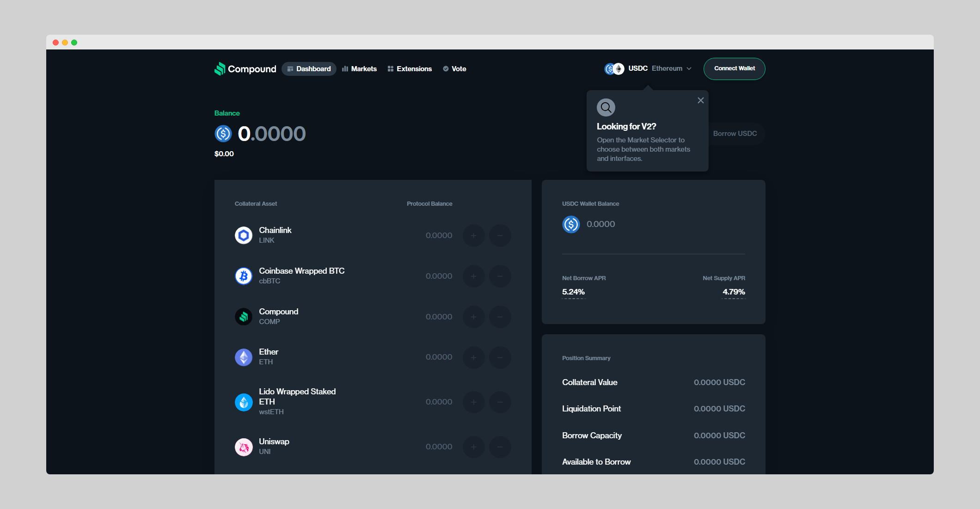Open the Extensions tab

click(410, 69)
